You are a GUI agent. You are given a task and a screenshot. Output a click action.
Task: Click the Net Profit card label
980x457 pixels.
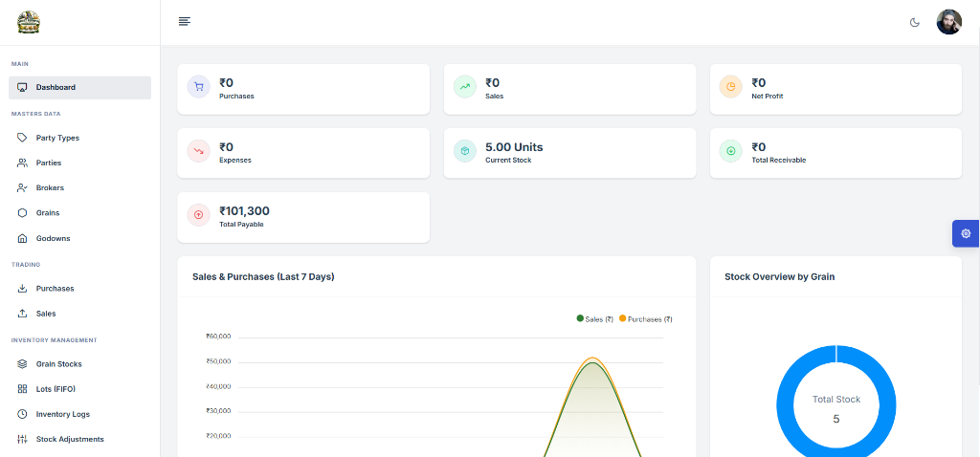(767, 97)
